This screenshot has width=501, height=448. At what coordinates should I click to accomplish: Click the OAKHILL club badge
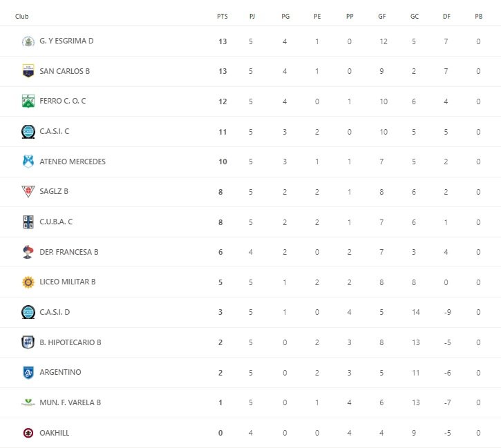(x=28, y=433)
